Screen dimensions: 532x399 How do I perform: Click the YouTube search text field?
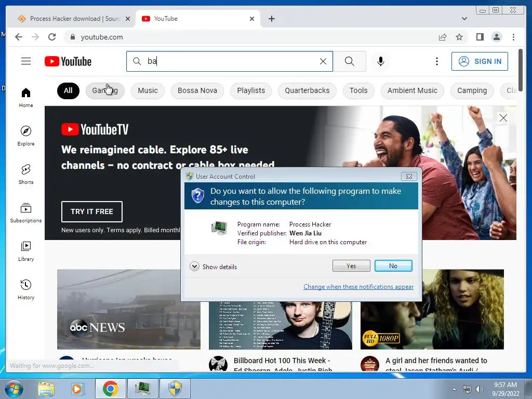click(x=231, y=61)
